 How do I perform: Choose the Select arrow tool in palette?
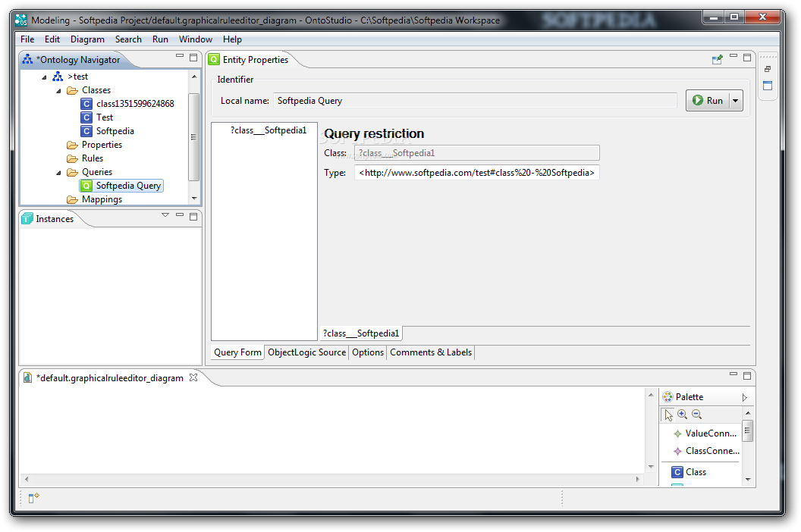coord(668,415)
